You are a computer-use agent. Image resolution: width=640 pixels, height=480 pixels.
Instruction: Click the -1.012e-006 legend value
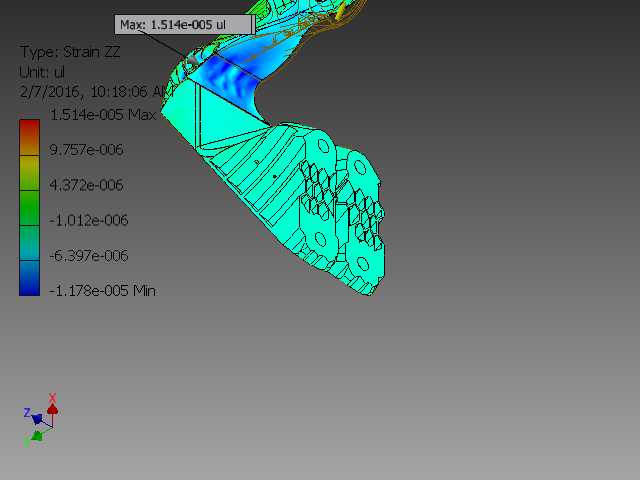[x=89, y=220]
